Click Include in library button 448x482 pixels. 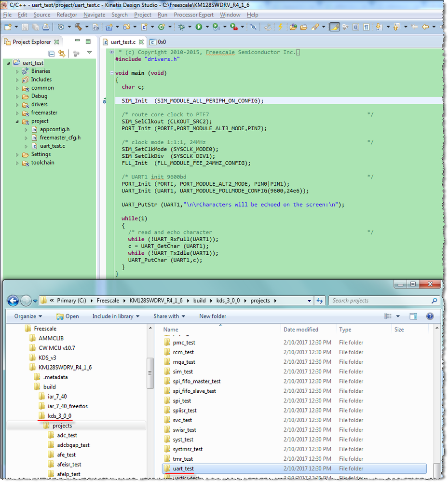coord(116,316)
